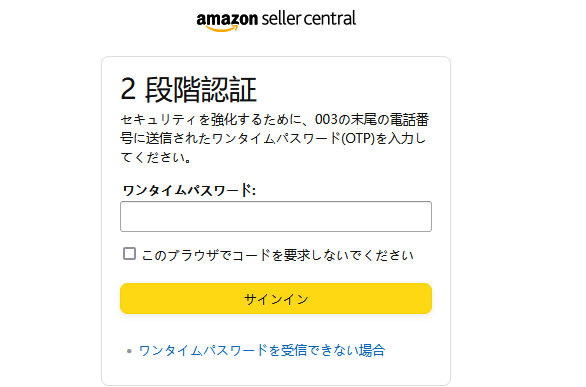Click the bullet before the help link
This screenshot has width=586, height=387.
129,351
